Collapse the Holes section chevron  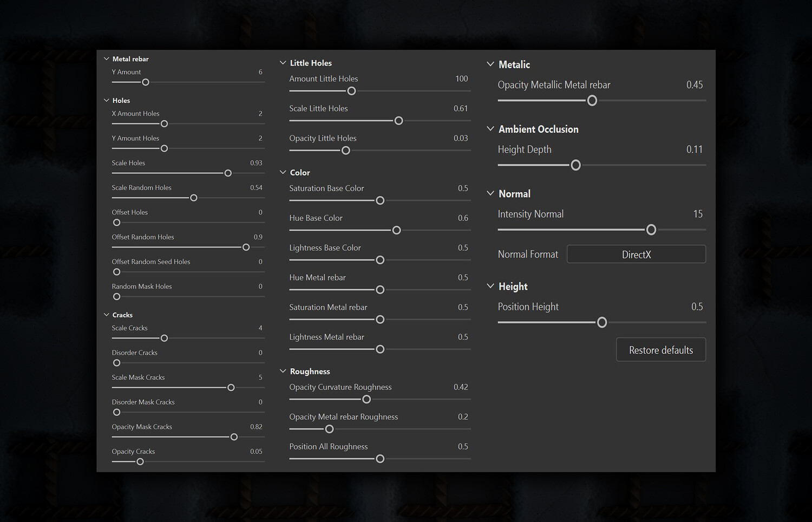coord(107,100)
